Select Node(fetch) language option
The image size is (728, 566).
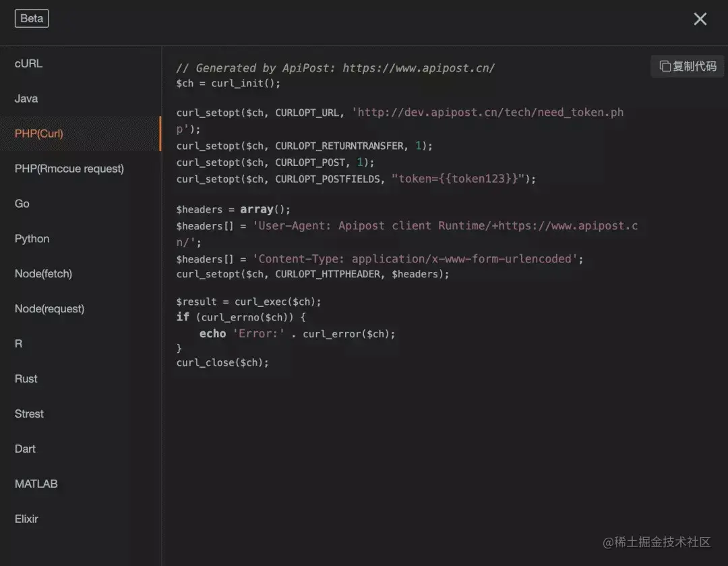pos(81,274)
